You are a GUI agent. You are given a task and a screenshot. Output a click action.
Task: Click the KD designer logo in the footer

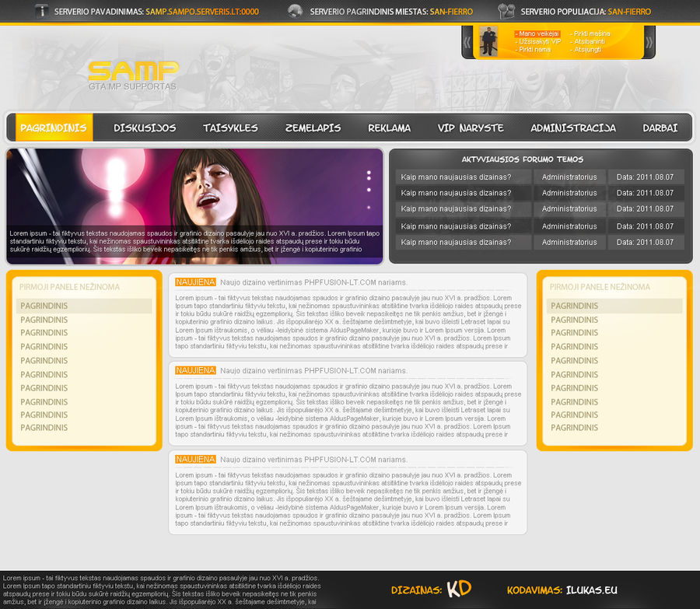tap(459, 589)
